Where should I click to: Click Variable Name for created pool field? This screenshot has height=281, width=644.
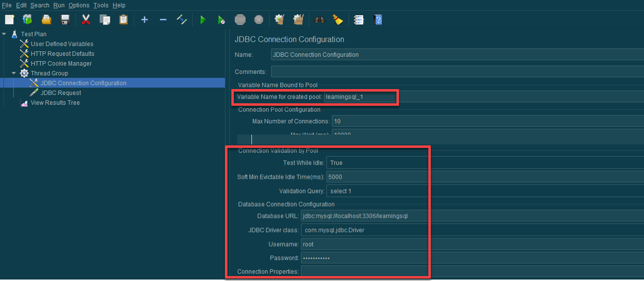coord(484,97)
